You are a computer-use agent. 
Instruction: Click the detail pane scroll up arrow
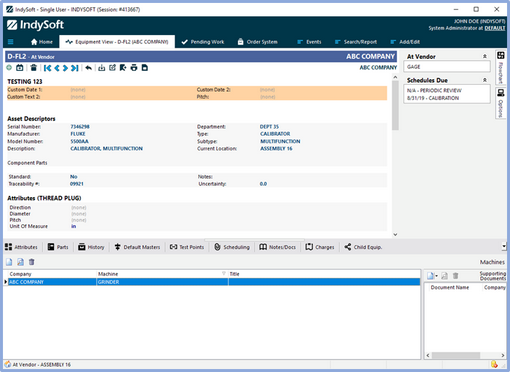tap(395, 77)
